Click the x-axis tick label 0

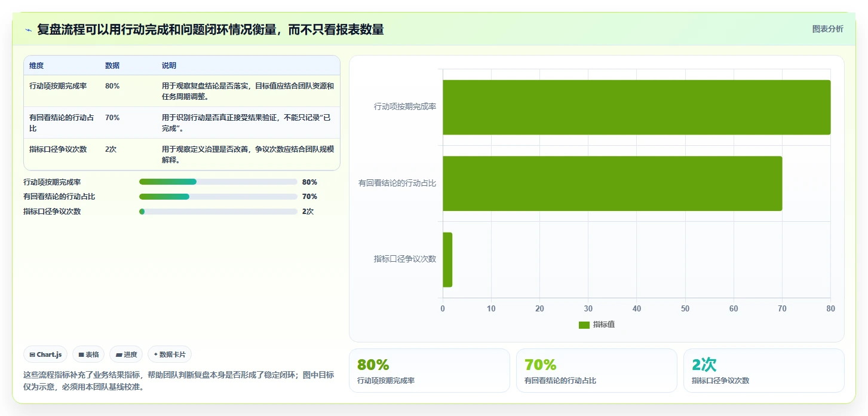(443, 308)
